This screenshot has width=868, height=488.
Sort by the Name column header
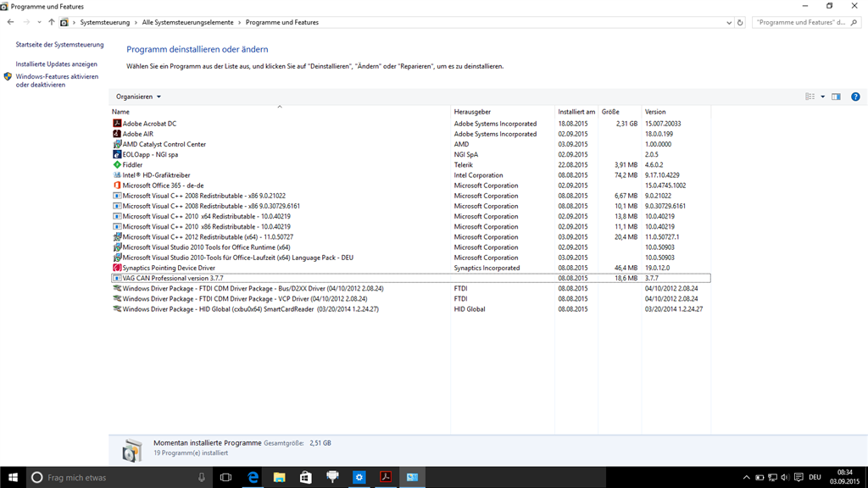coord(280,112)
